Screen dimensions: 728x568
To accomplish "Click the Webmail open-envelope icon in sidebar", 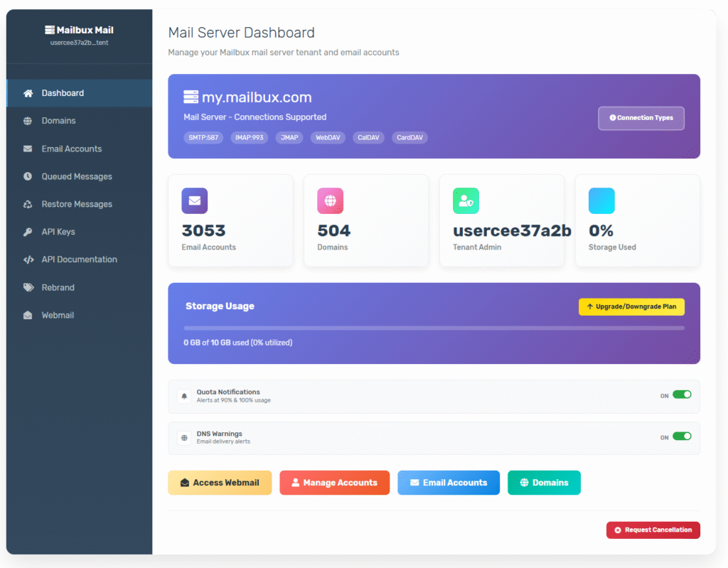I will tap(28, 315).
